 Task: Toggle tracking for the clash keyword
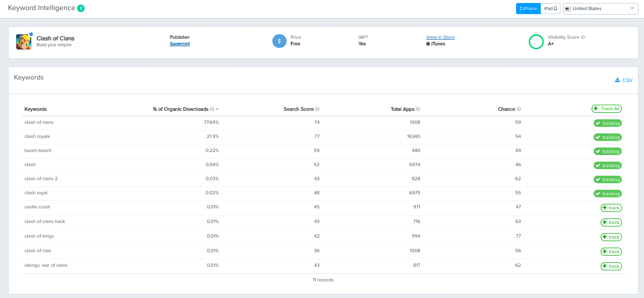[607, 165]
